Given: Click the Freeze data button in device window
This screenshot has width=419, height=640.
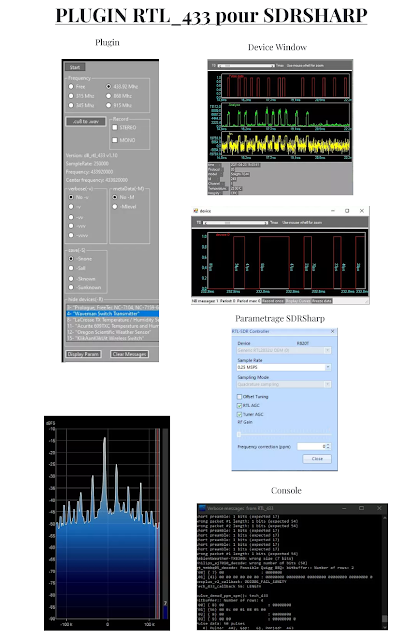Looking at the screenshot, I should pos(322,301).
